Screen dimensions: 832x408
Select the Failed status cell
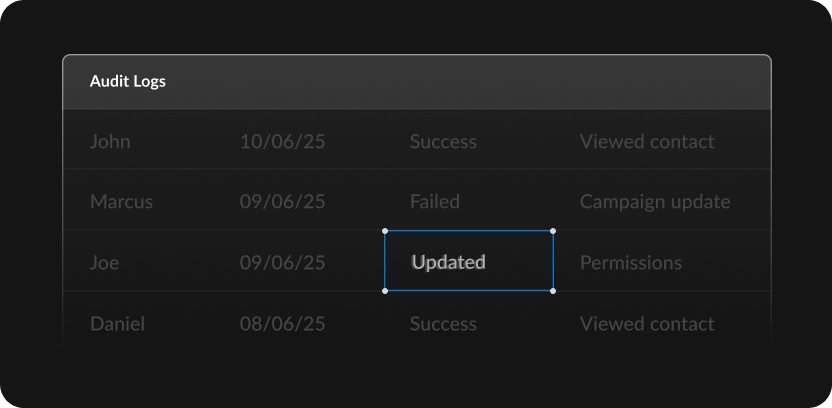point(435,202)
